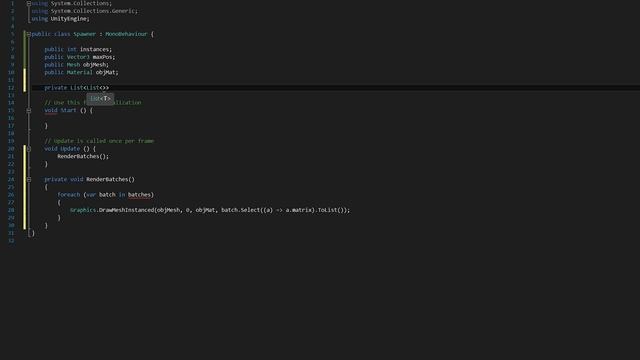Screen dimensions: 640x360
Task: Click the Graphics class name on line 28
Action: click(x=83, y=211)
